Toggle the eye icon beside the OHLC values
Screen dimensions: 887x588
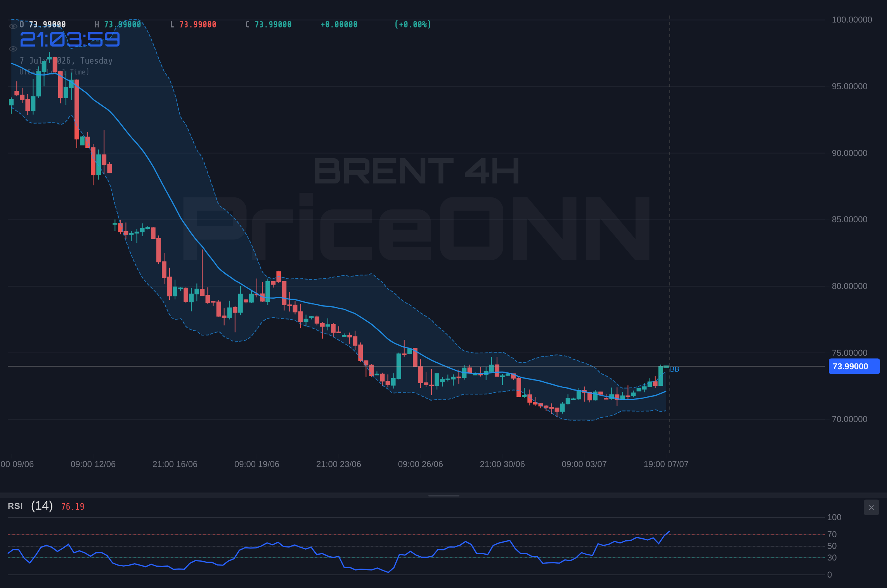[x=13, y=26]
